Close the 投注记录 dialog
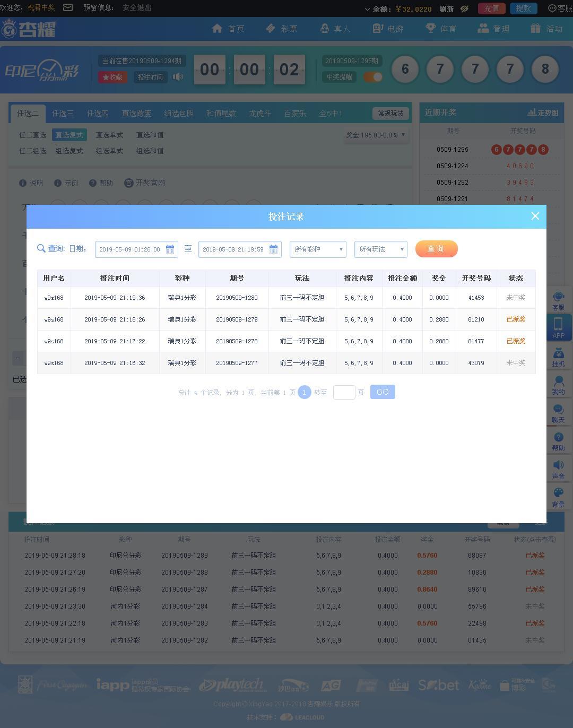 click(x=535, y=216)
